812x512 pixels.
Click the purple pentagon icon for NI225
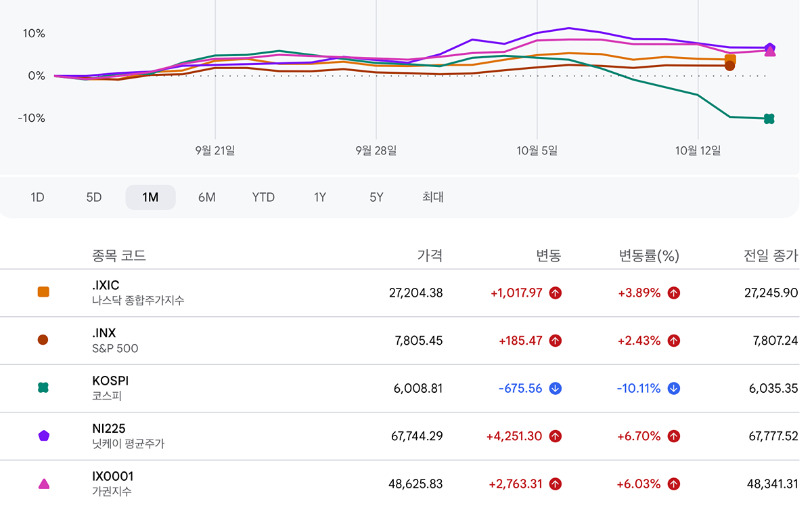pos(43,435)
